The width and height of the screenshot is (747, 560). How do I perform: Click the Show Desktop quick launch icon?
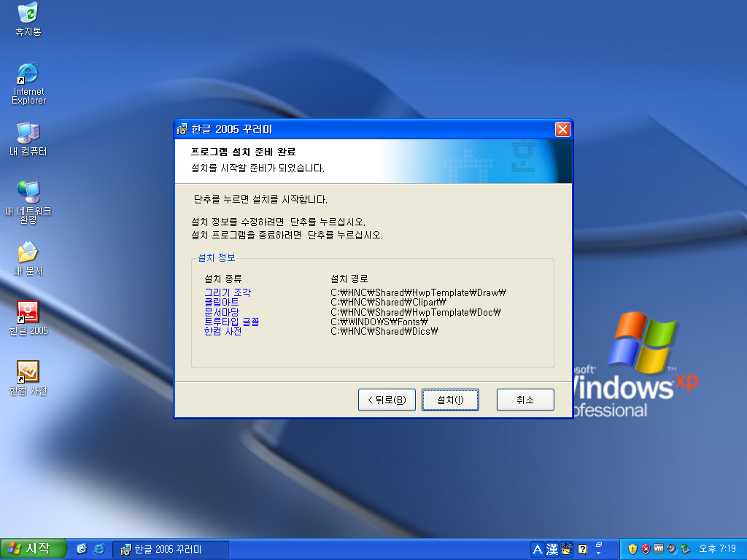[x=82, y=549]
